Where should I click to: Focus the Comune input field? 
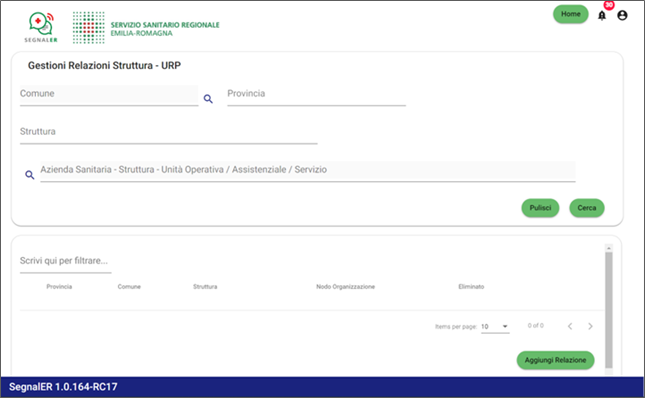pyautogui.click(x=109, y=95)
